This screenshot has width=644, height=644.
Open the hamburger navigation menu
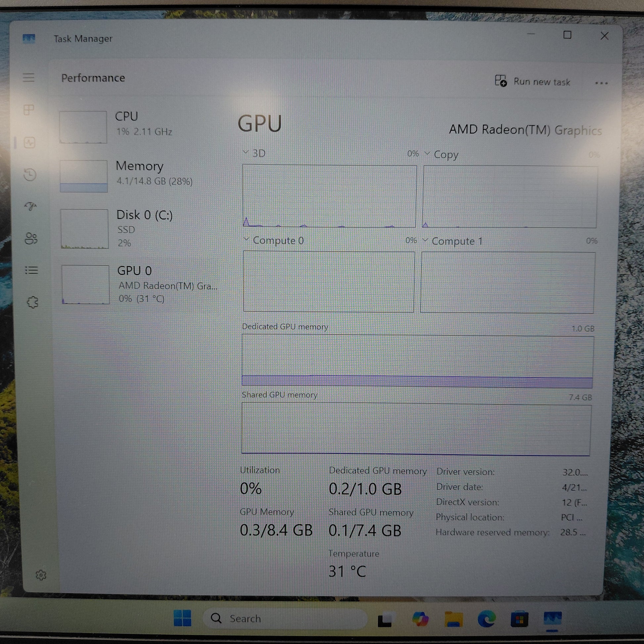[29, 77]
